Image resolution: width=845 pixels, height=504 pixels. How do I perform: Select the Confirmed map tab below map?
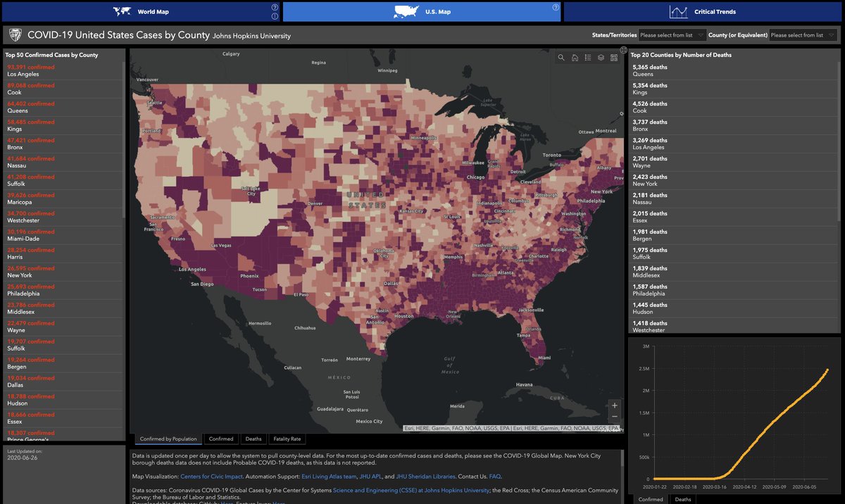pos(221,439)
